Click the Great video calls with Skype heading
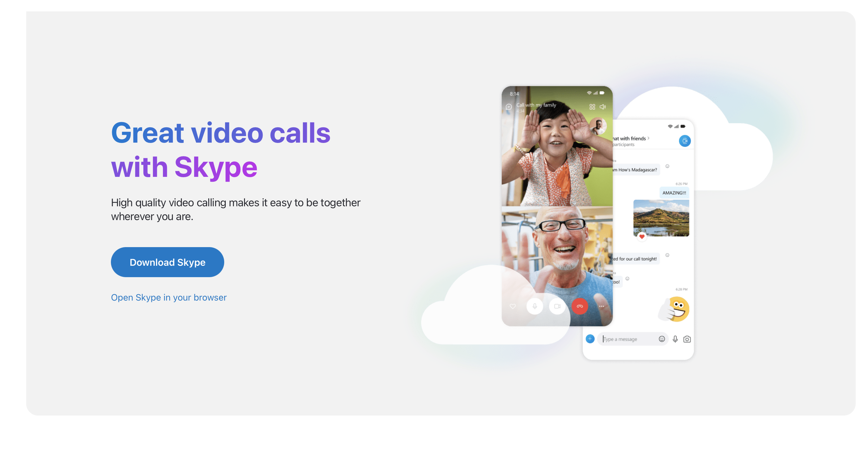Screen dimensions: 868x454 point(221,150)
